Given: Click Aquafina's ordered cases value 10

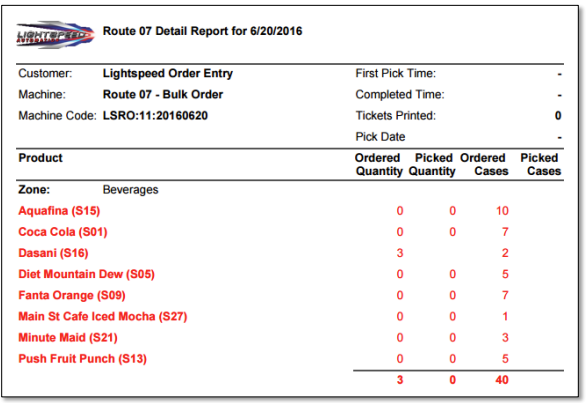Looking at the screenshot, I should [502, 211].
